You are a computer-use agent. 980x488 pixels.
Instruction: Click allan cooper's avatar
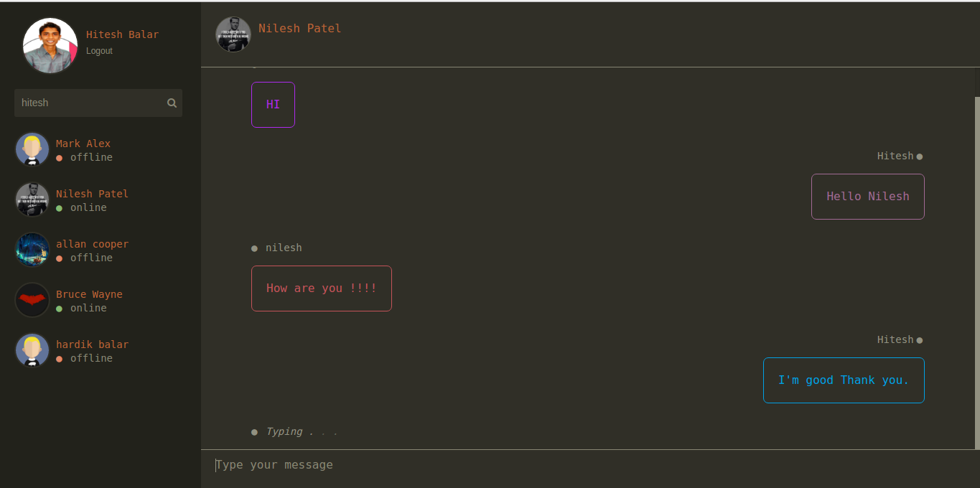point(32,250)
